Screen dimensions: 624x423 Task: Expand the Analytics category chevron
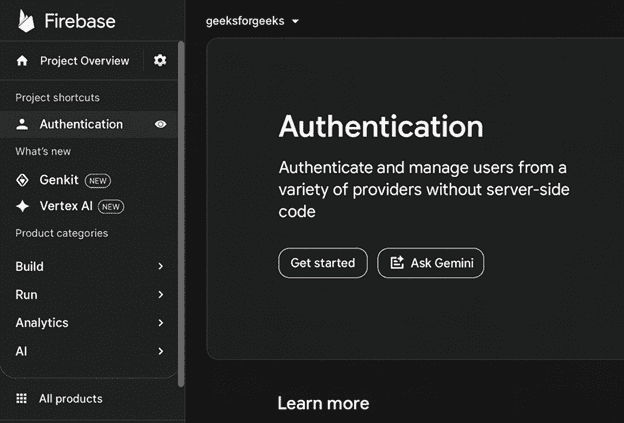tap(160, 323)
